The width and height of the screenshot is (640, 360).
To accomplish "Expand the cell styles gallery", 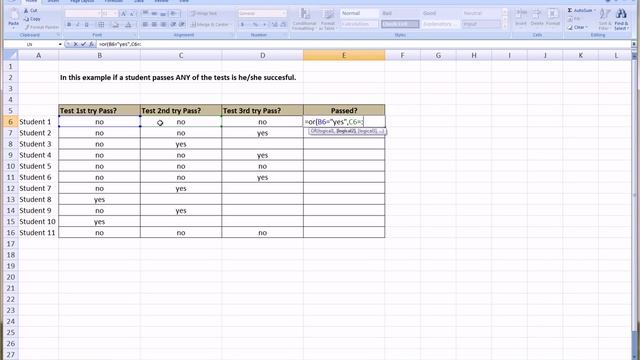I will click(x=504, y=27).
